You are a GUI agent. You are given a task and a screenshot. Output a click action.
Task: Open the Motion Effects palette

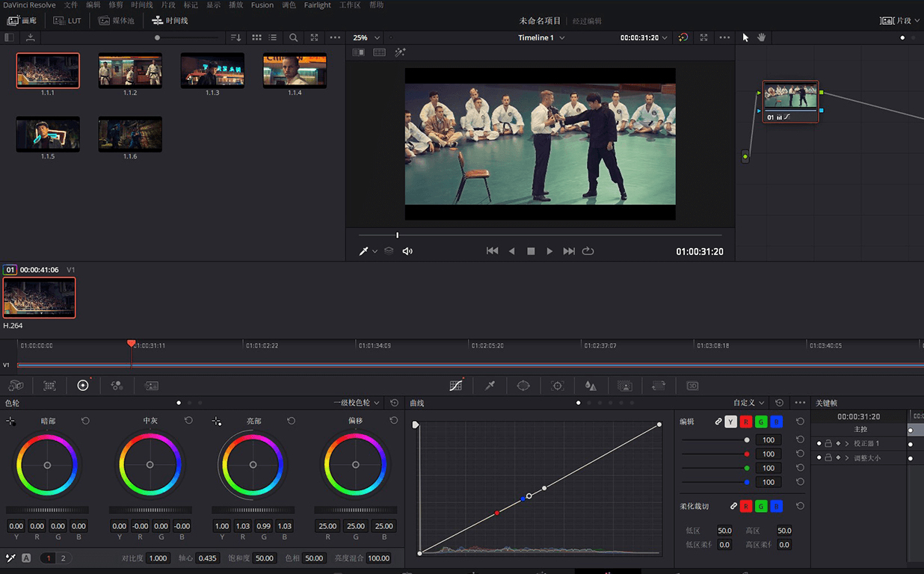point(151,386)
